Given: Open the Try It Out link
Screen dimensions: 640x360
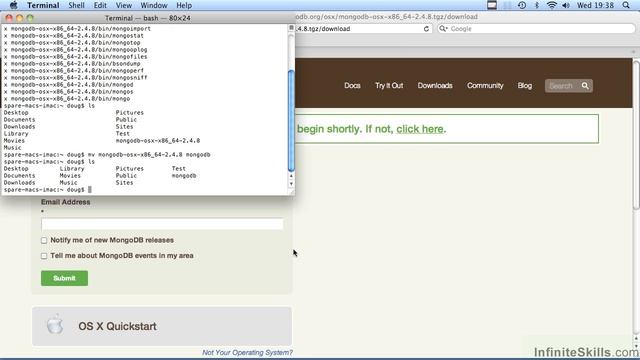Looking at the screenshot, I should (x=389, y=86).
